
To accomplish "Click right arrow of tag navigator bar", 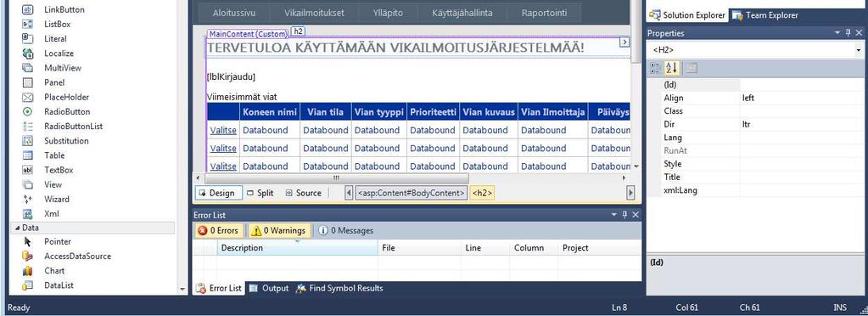I will (x=630, y=193).
